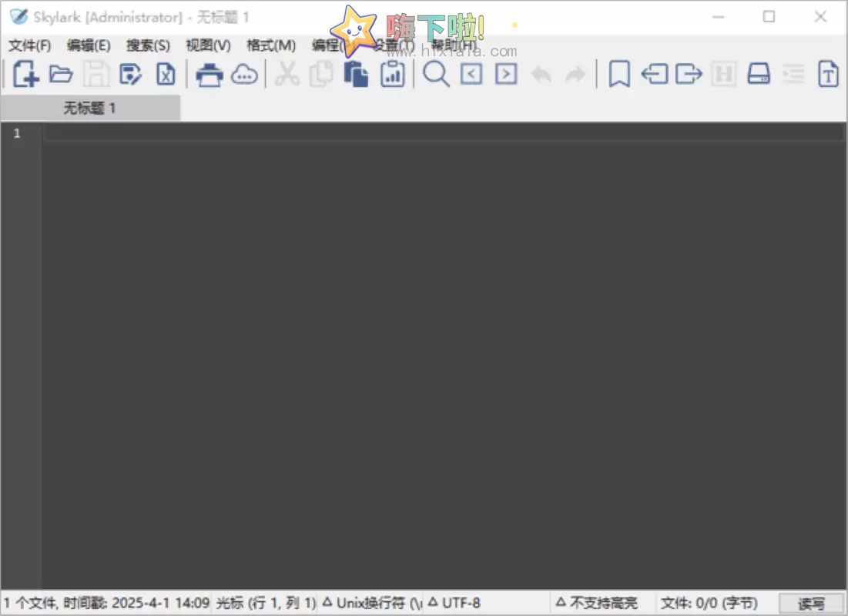Open a file using the Open folder icon
This screenshot has width=848, height=616.
pos(60,73)
